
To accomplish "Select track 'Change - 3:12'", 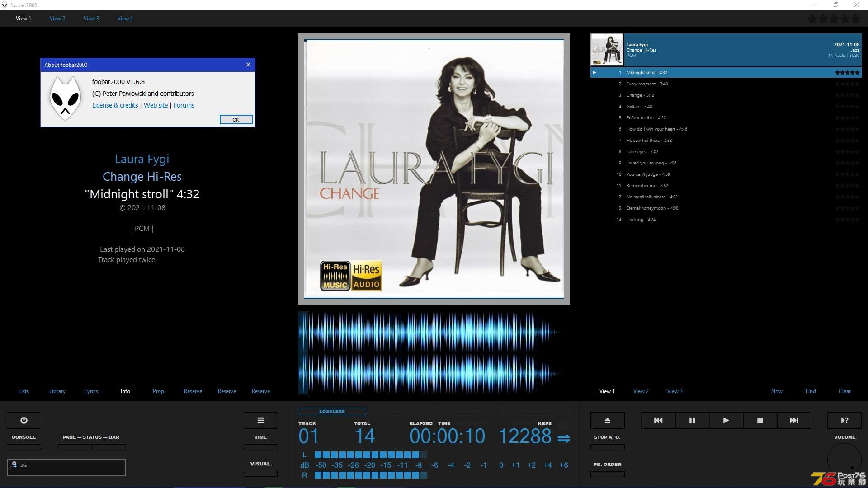I will pos(726,95).
